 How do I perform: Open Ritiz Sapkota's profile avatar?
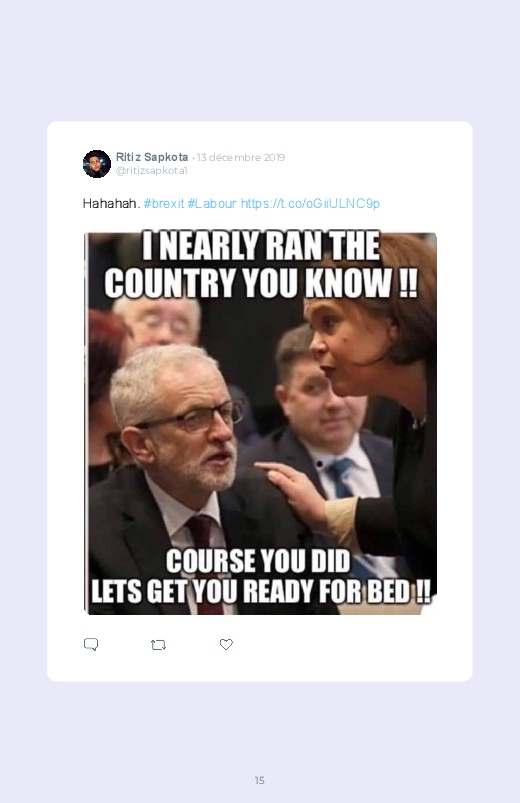coord(97,164)
